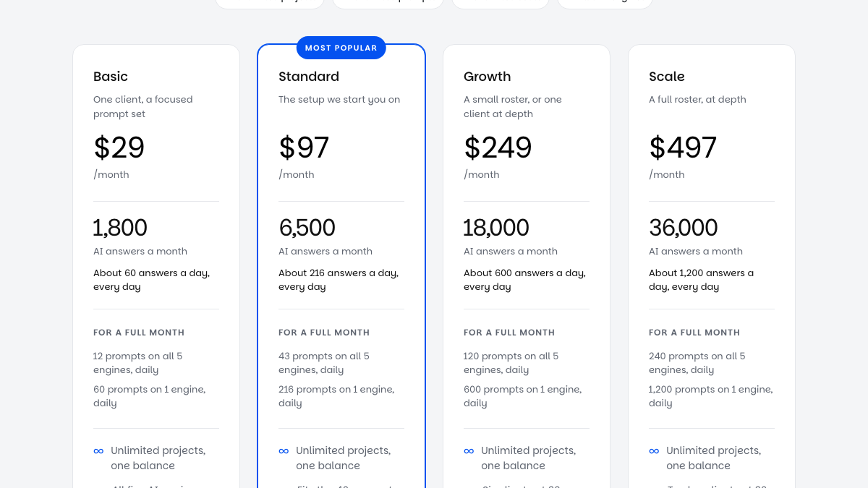Click 'A small roster, or one client at depth'
Viewport: 868px width, 488px height.
pos(513,107)
